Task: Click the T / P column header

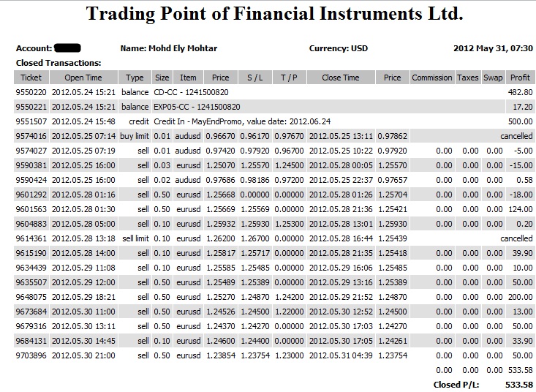Action: pyautogui.click(x=289, y=78)
